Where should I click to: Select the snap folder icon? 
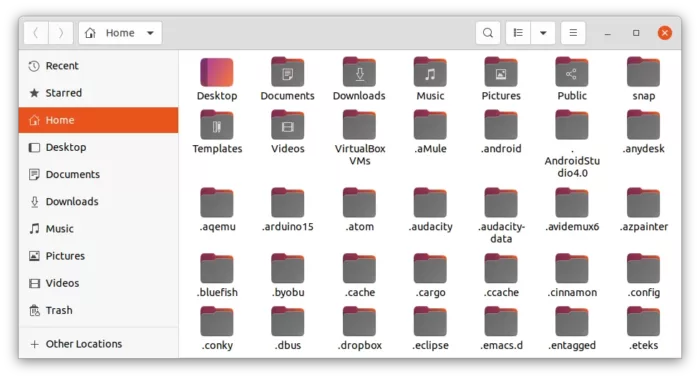[643, 72]
